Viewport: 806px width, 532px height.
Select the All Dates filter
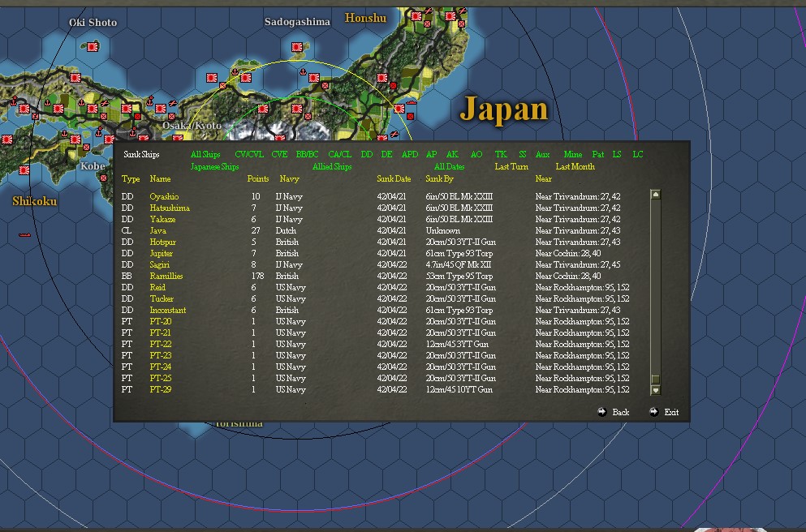click(x=449, y=166)
